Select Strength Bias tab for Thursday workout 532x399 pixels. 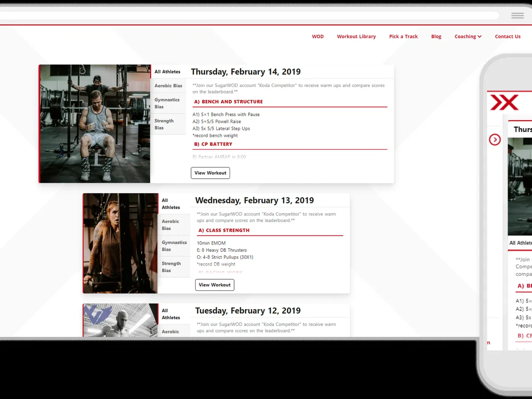click(168, 124)
